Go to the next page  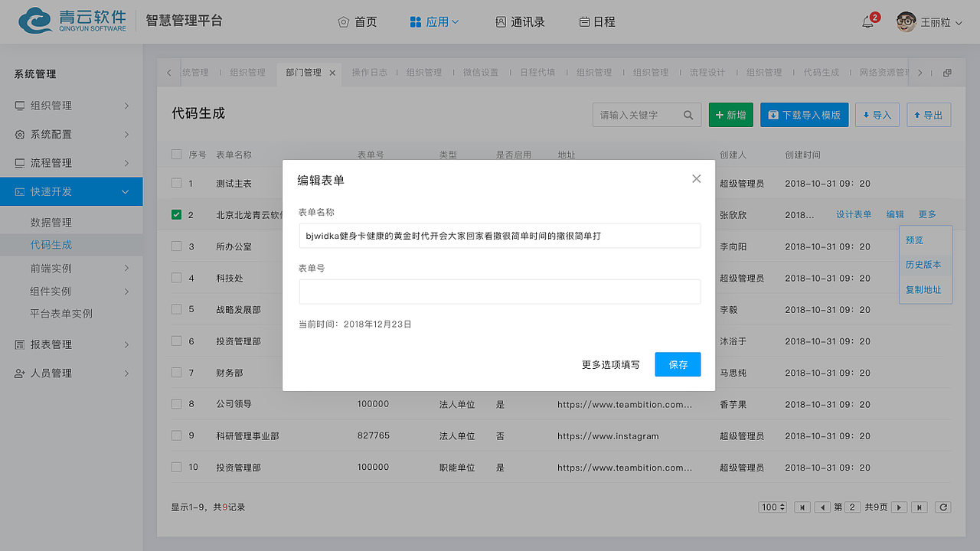coord(900,507)
